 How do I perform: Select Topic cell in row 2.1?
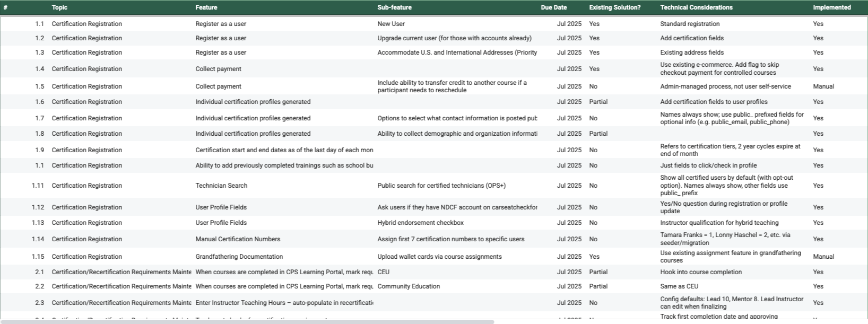[121, 272]
